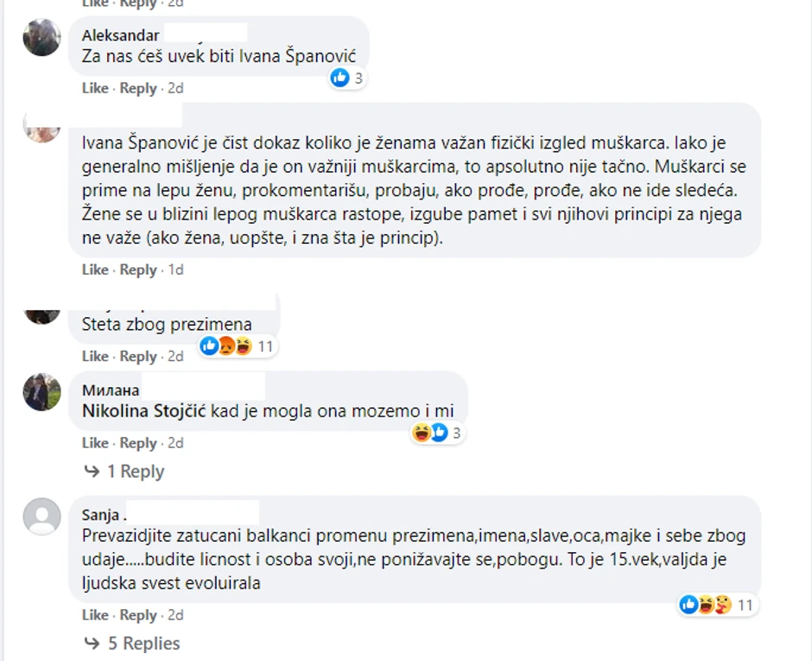Click 'Reply' under 'Steta zbog prezimena'
This screenshot has height=661, width=812.
coord(137,355)
